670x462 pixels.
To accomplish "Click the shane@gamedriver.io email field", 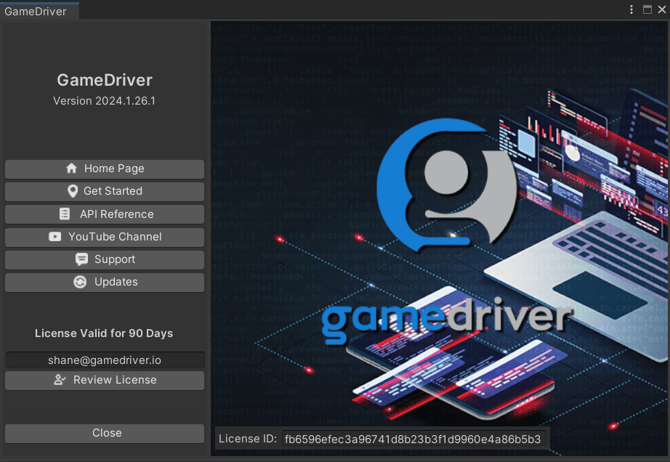I will point(105,360).
